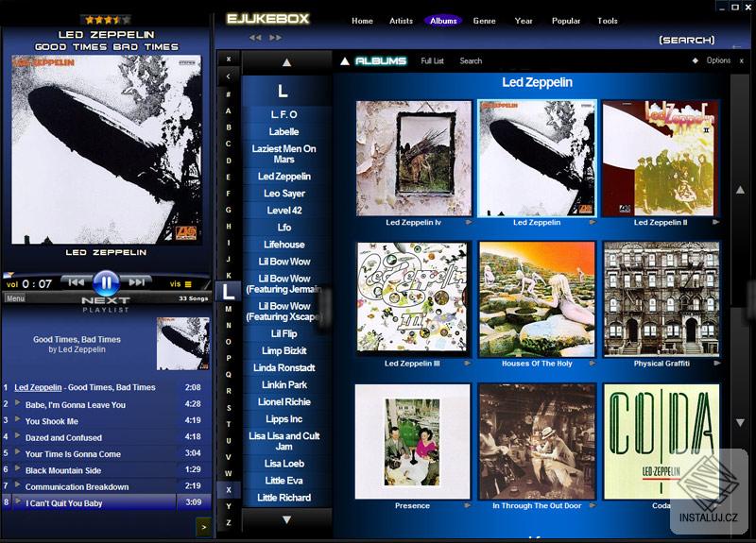Select artist Lionel Richie

(x=284, y=402)
